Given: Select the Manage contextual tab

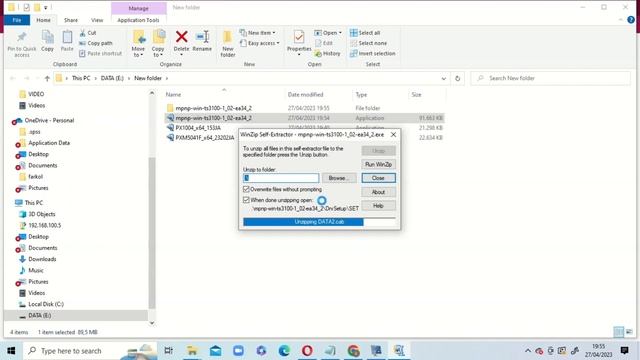Looking at the screenshot, I should (139, 8).
